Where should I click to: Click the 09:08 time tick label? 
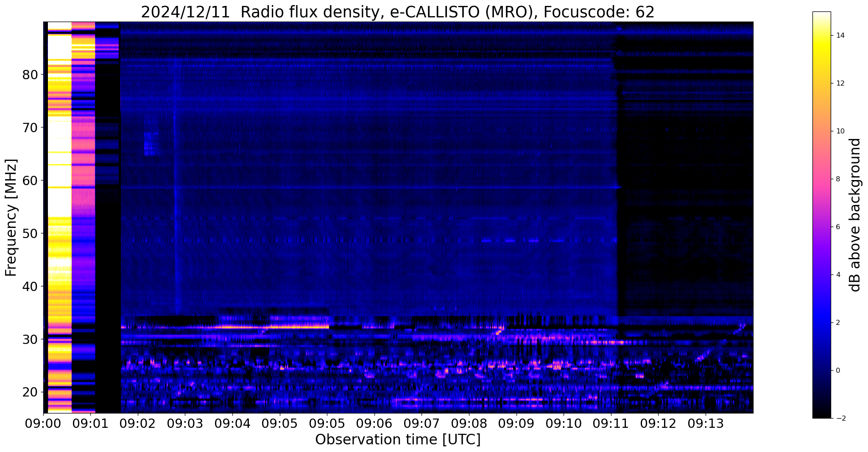(469, 423)
